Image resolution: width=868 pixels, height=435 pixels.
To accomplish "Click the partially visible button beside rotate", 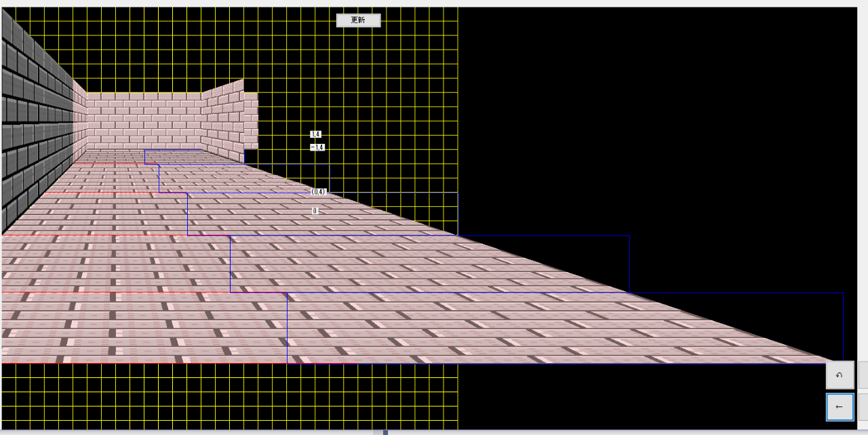I will pos(863,375).
